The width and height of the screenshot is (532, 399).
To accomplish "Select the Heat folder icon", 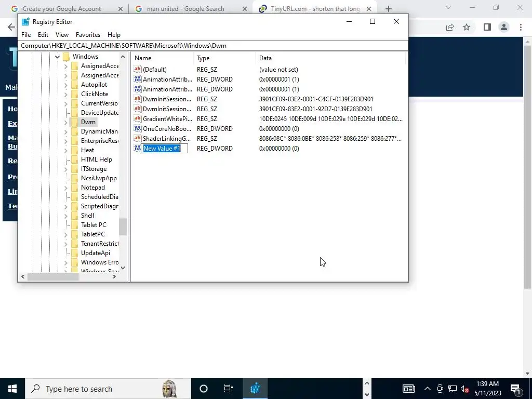I will point(75,150).
